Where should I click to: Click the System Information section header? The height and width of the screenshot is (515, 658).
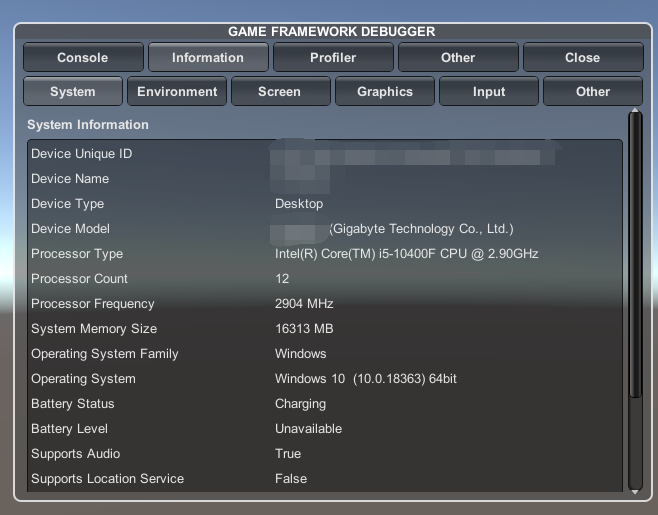[88, 125]
